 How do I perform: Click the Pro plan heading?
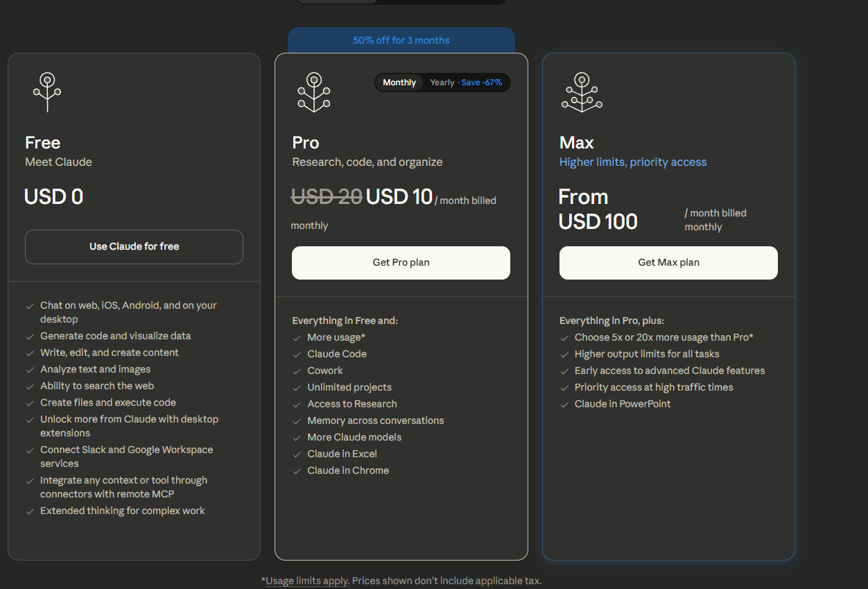[306, 142]
